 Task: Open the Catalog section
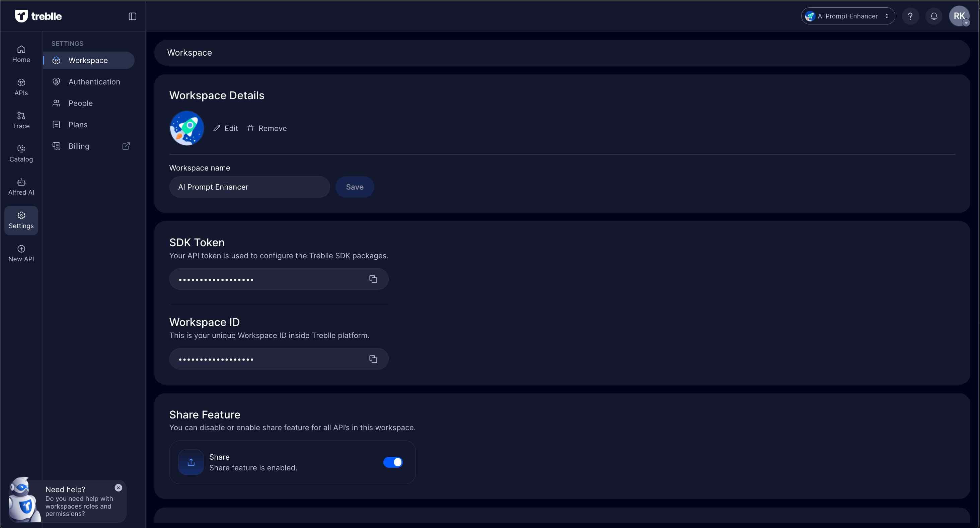[x=21, y=153]
